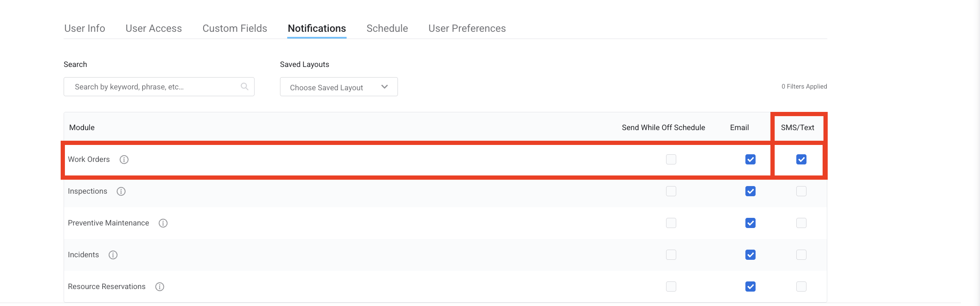Click the search magnifier icon
Screen dimensions: 980x306
pyautogui.click(x=244, y=86)
